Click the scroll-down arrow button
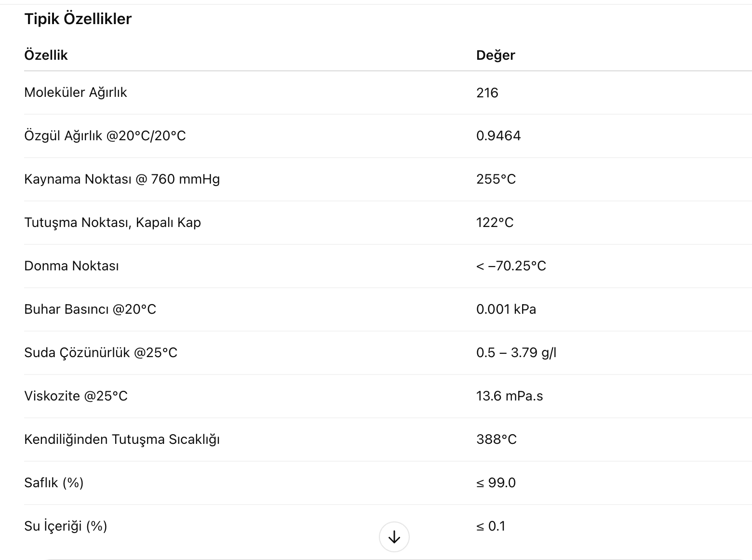Screen dimensions: 752x560 pyautogui.click(x=394, y=537)
